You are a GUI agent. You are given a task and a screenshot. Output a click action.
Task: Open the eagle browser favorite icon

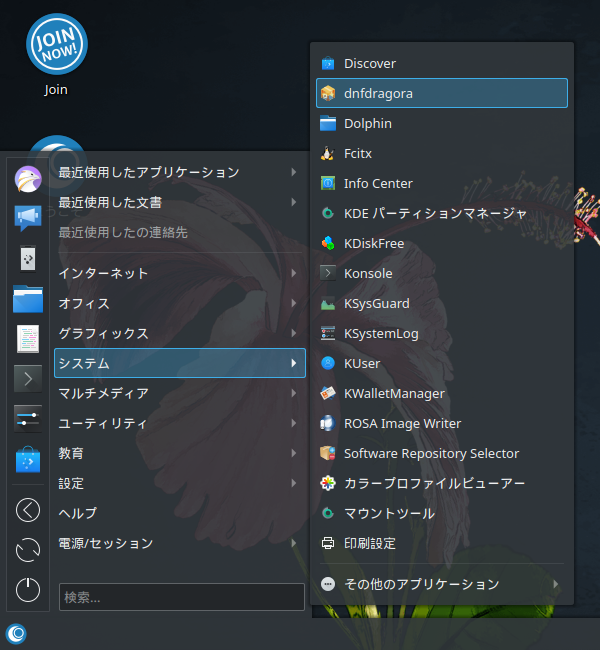point(28,179)
